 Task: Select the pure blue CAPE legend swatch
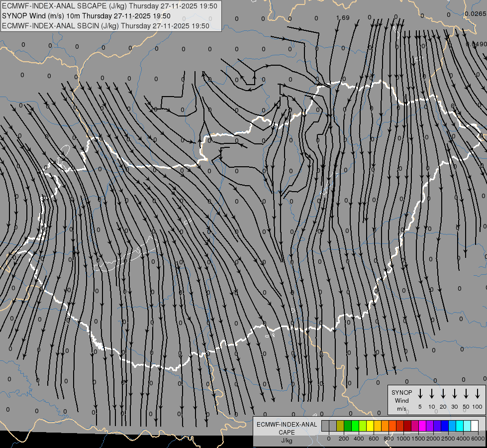coord(444,426)
